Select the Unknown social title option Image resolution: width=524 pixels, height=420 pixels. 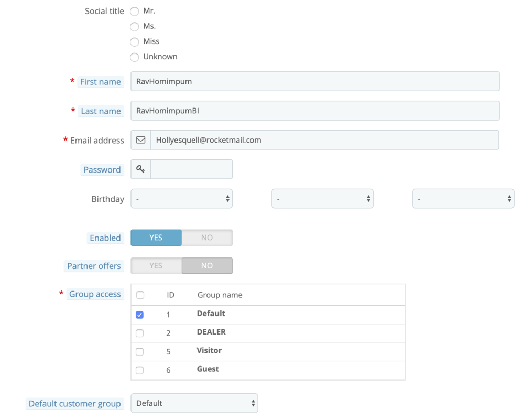pyautogui.click(x=134, y=57)
